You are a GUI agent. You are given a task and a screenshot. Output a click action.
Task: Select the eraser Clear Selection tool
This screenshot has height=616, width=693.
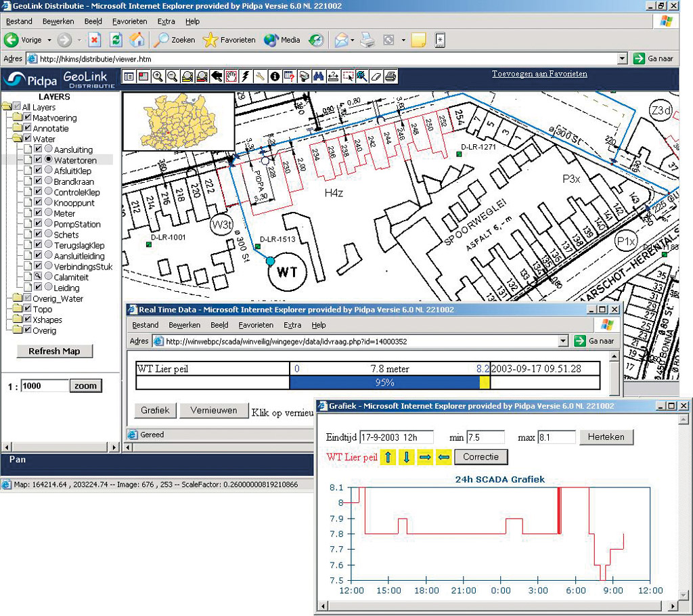pos(376,76)
